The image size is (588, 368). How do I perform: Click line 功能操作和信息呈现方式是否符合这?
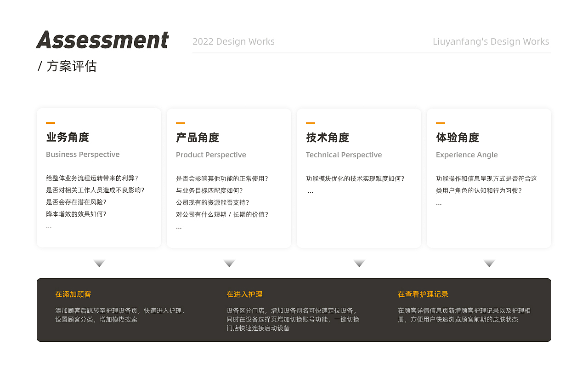click(x=486, y=178)
